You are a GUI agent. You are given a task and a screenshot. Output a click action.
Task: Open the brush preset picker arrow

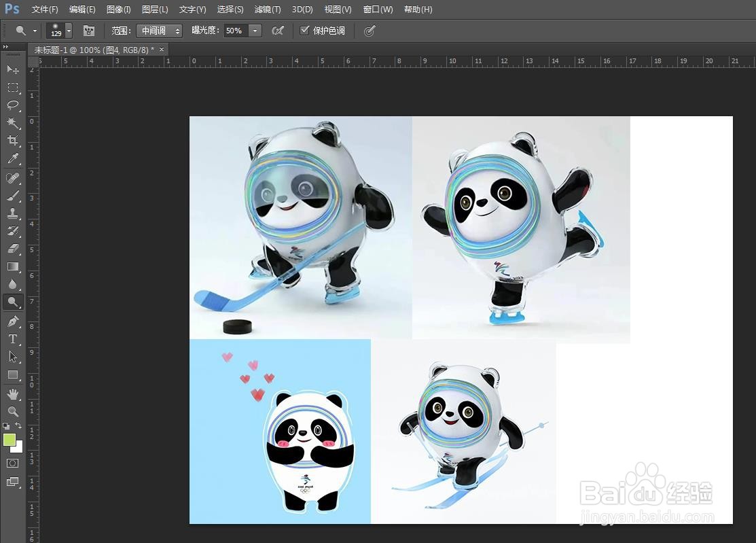[x=69, y=31]
